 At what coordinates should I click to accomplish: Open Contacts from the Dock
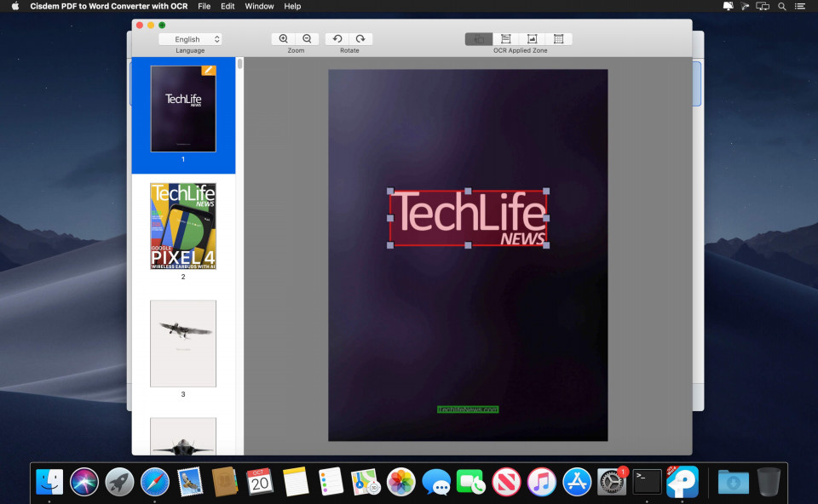click(x=225, y=482)
